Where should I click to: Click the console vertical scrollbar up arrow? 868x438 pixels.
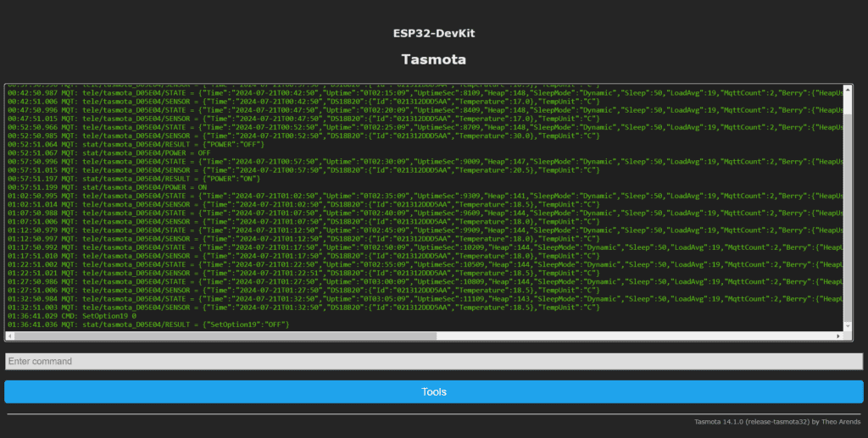[x=847, y=89]
